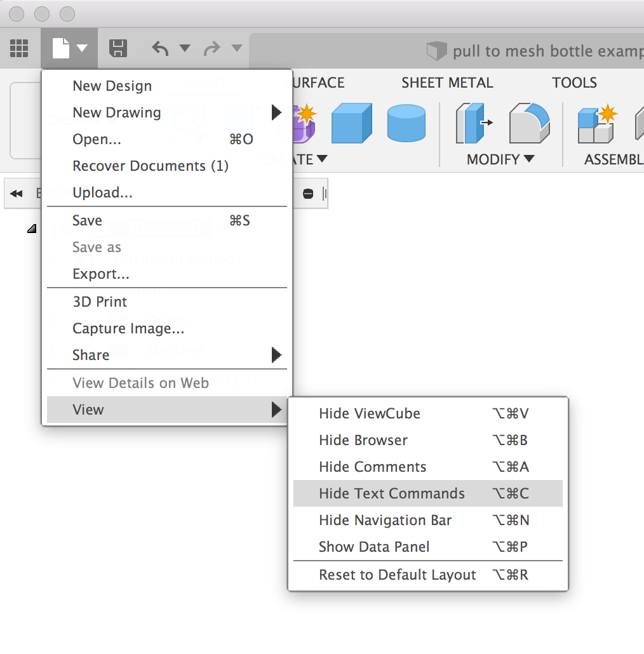Collapse the root browser tree triangle

(x=32, y=229)
